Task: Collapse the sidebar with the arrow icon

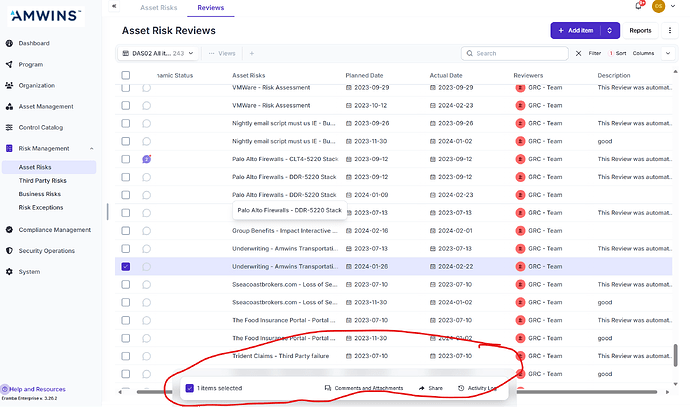Action: (x=114, y=6)
